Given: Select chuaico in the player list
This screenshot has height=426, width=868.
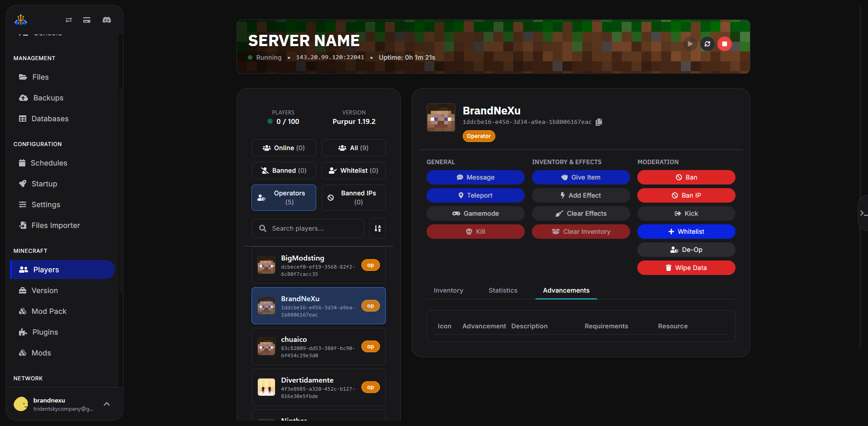Looking at the screenshot, I should 318,346.
